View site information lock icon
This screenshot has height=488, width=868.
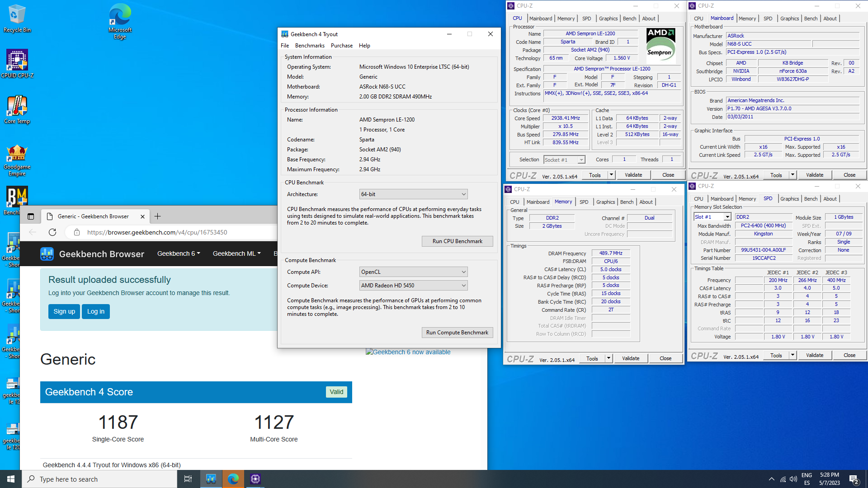pyautogui.click(x=77, y=232)
